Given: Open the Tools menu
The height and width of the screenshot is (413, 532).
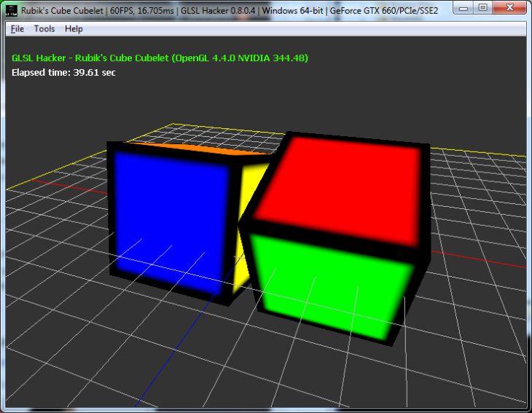Looking at the screenshot, I should 44,29.
